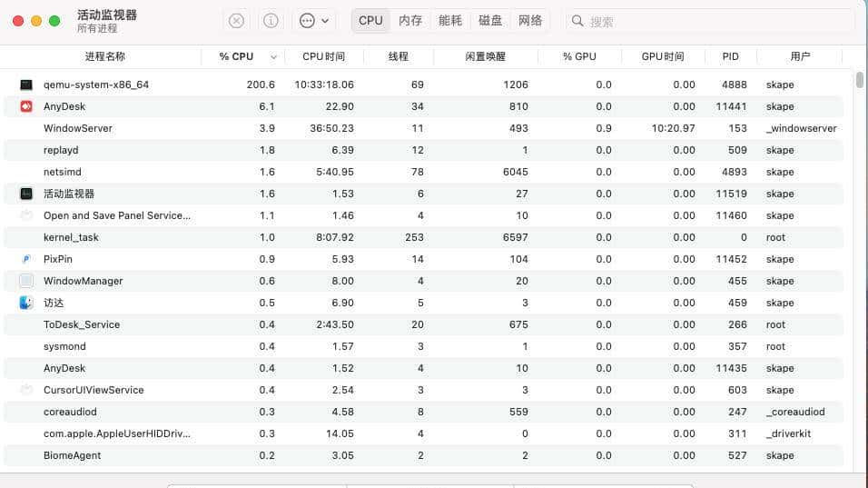Image resolution: width=868 pixels, height=488 pixels.
Task: Click the search magnifier icon
Action: [x=577, y=21]
